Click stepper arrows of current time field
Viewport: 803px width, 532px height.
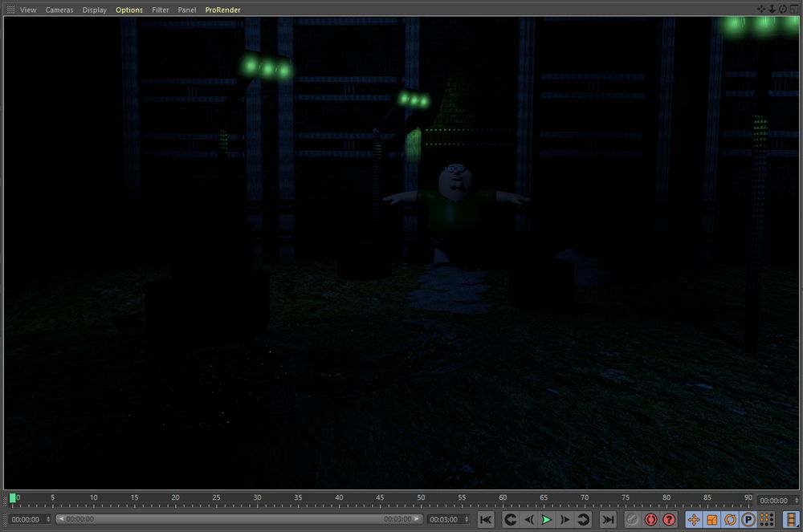click(x=797, y=501)
